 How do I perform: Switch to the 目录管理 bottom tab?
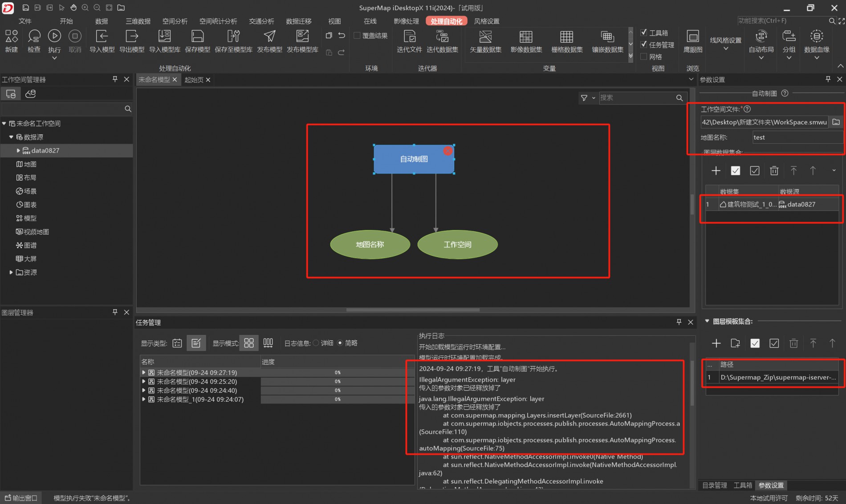pos(715,485)
